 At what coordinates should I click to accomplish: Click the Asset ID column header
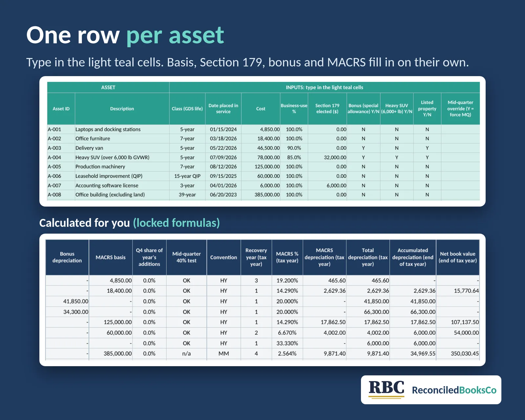[x=61, y=109]
